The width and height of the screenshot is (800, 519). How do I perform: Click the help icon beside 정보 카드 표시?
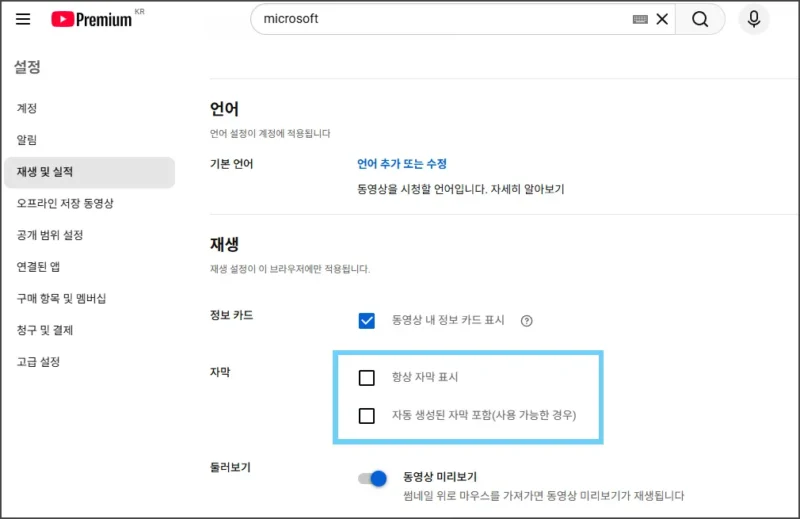(527, 320)
